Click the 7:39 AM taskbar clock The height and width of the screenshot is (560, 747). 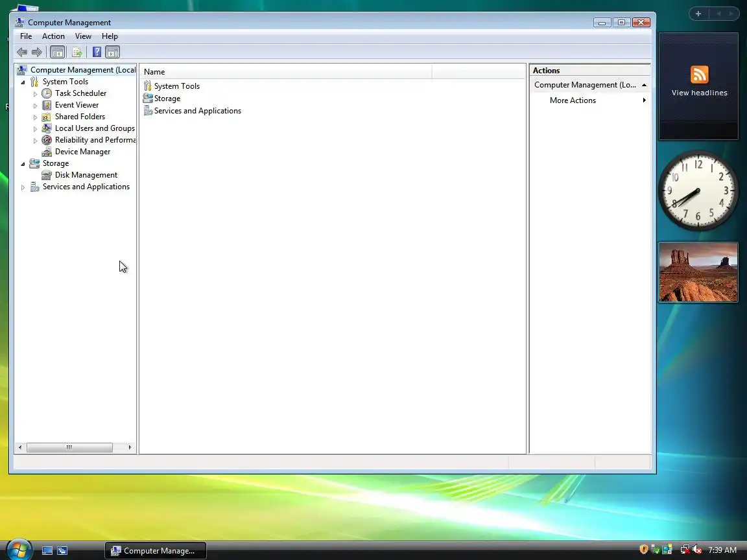[x=722, y=550]
